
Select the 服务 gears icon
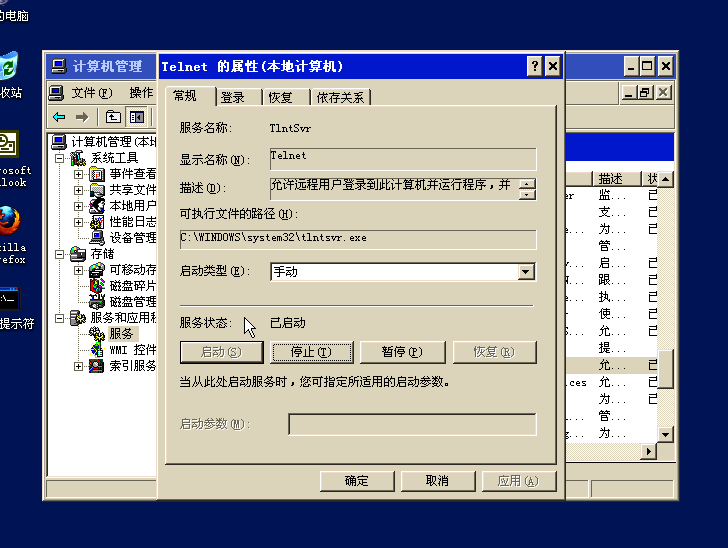click(97, 334)
